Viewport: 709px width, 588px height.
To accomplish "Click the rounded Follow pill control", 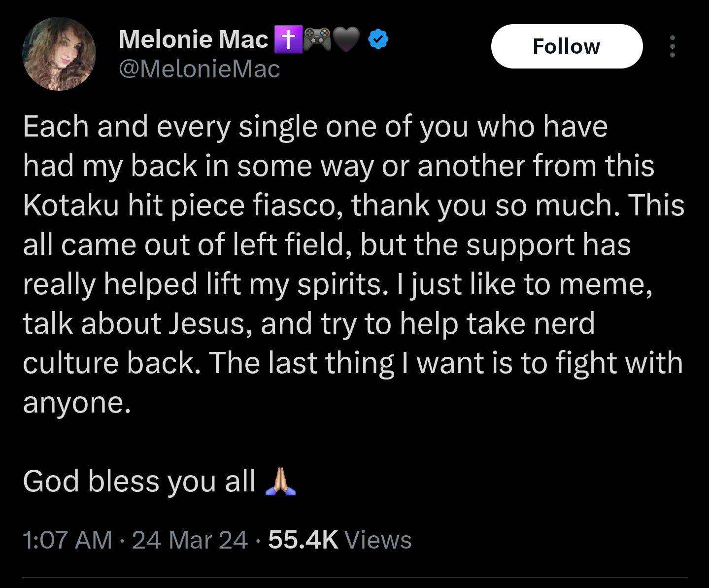I will click(x=567, y=46).
